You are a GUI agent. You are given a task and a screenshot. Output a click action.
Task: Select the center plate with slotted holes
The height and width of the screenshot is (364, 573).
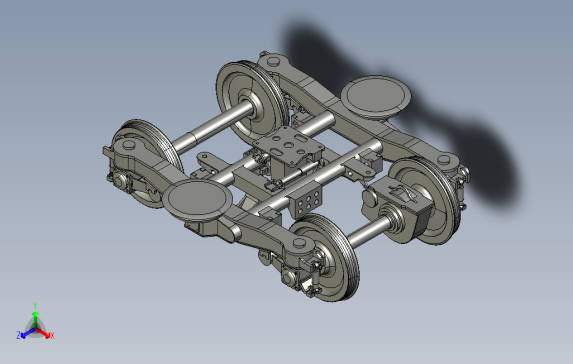click(289, 145)
